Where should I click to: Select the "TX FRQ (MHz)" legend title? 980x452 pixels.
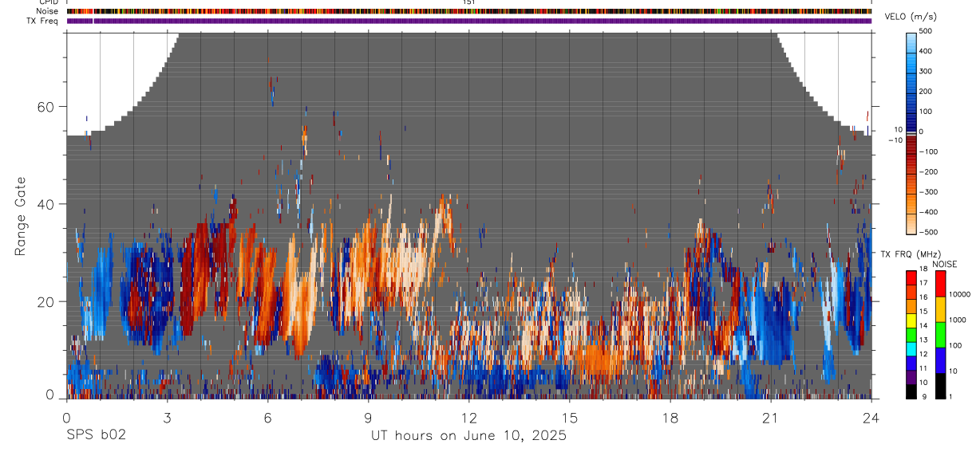[910, 254]
